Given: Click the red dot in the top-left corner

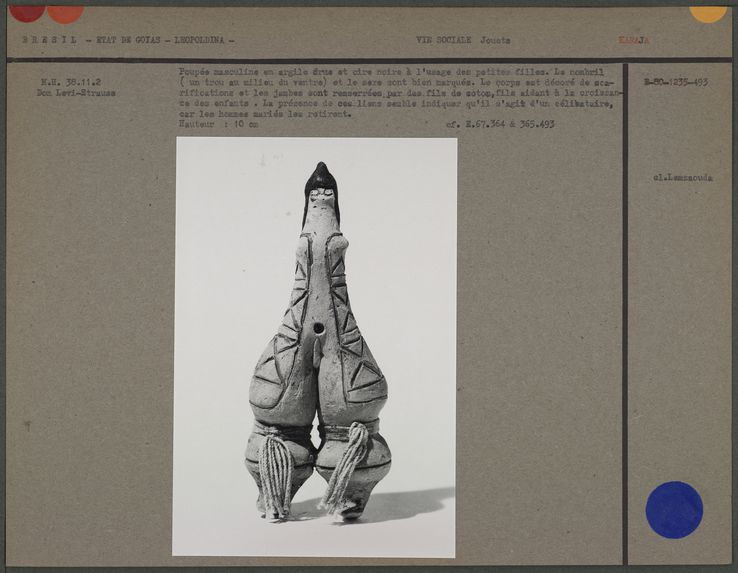Looking at the screenshot, I should (x=27, y=12).
